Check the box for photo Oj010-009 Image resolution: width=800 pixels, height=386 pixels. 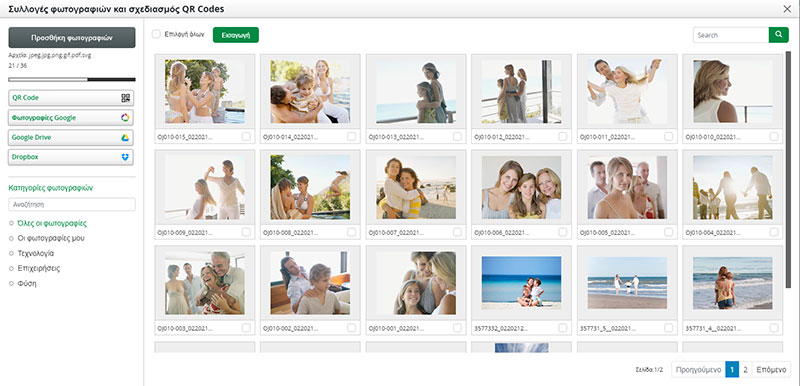pos(246,232)
